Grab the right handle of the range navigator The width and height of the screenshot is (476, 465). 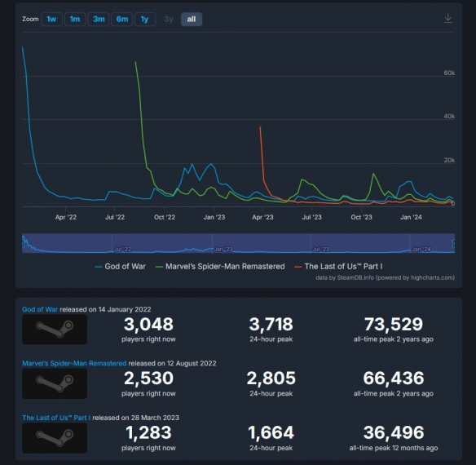(x=454, y=243)
